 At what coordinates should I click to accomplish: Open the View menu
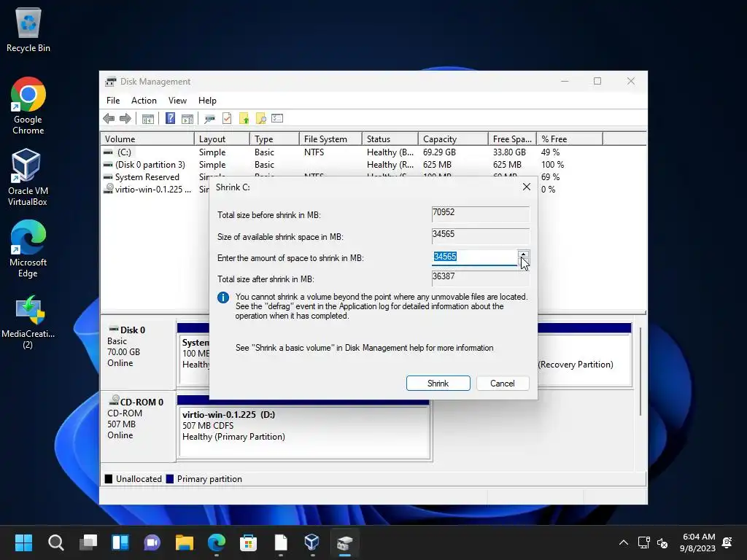click(177, 101)
